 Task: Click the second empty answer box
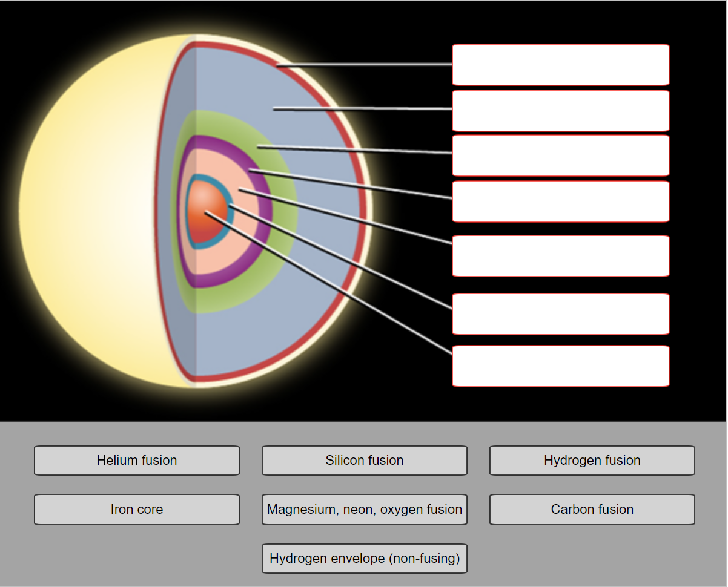pos(560,110)
